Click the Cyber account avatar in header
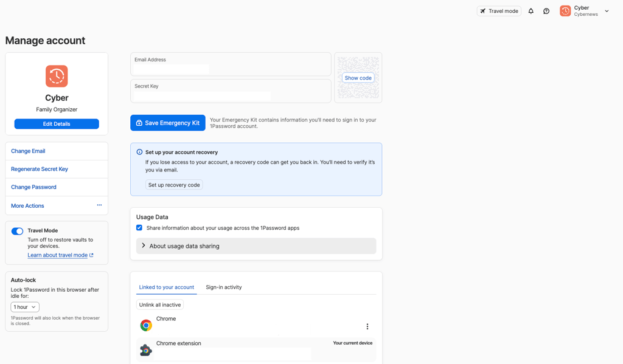 coord(565,11)
